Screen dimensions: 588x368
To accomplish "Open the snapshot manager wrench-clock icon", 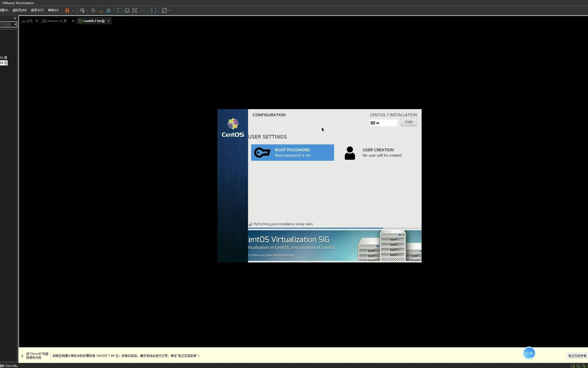I will [109, 10].
